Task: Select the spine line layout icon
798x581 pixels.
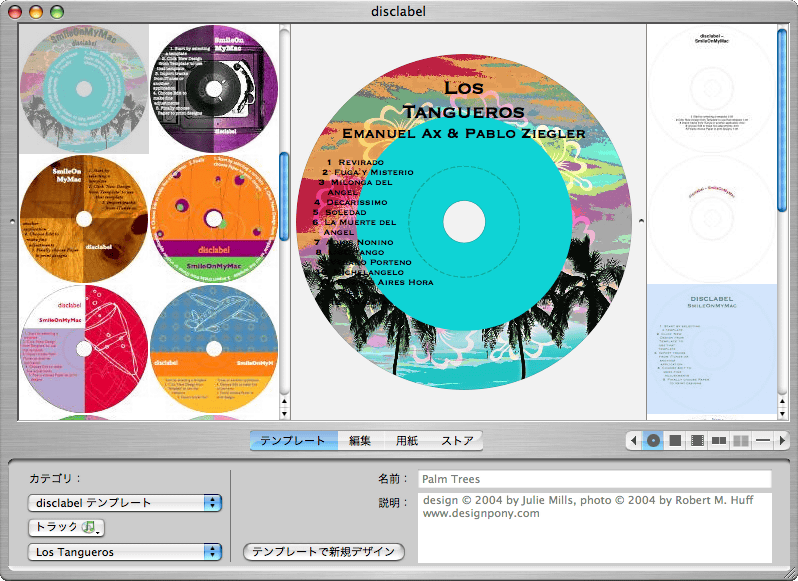Action: (x=762, y=440)
